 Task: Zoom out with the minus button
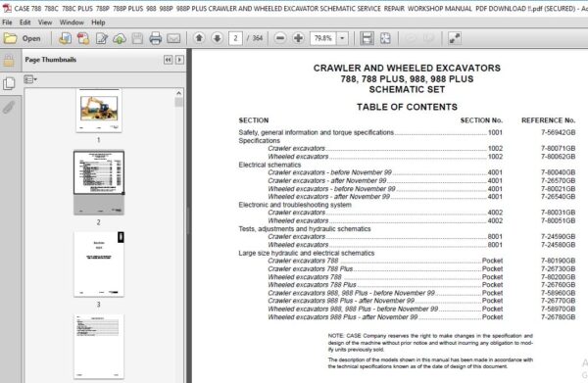[x=280, y=38]
